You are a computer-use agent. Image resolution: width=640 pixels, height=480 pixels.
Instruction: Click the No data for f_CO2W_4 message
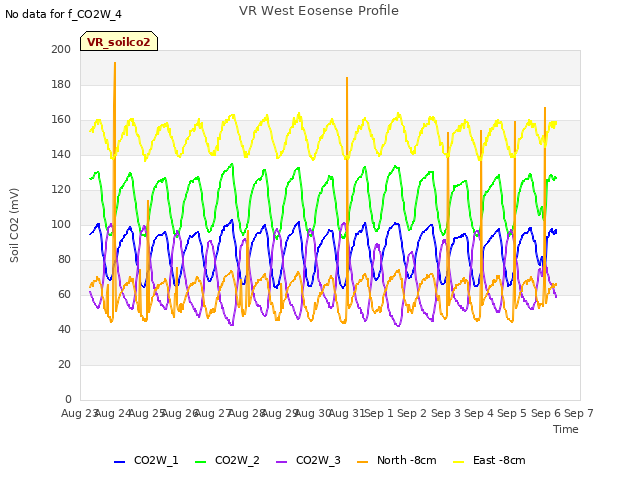pyautogui.click(x=63, y=14)
